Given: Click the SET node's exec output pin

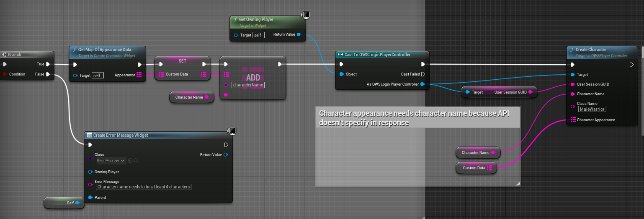Looking at the screenshot, I should pyautogui.click(x=204, y=64).
